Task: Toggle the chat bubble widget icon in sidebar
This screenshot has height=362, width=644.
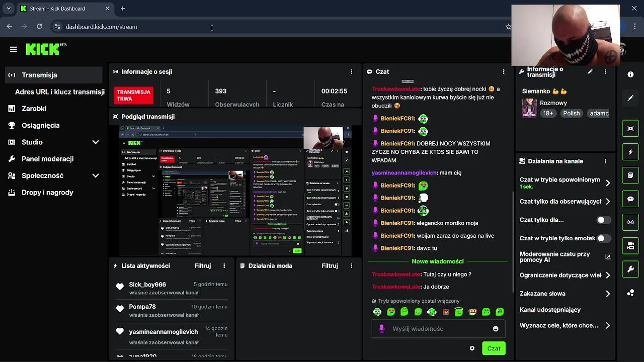Action: pos(630,199)
